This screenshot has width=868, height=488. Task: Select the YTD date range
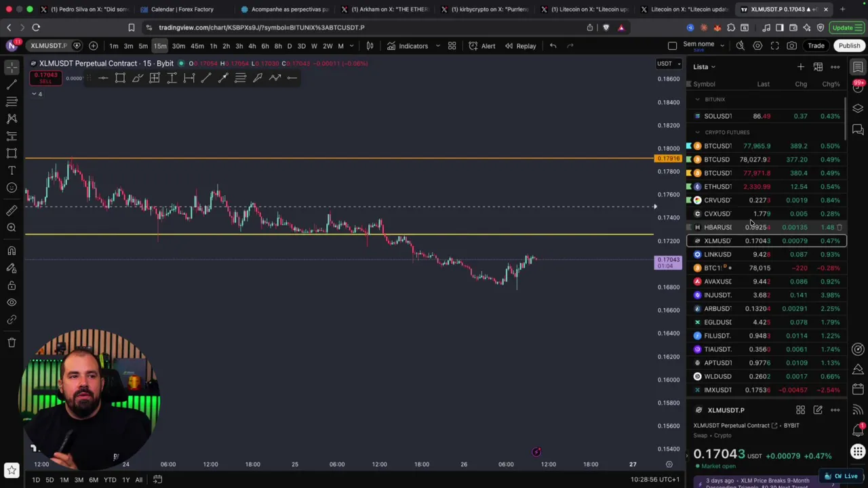(110, 480)
